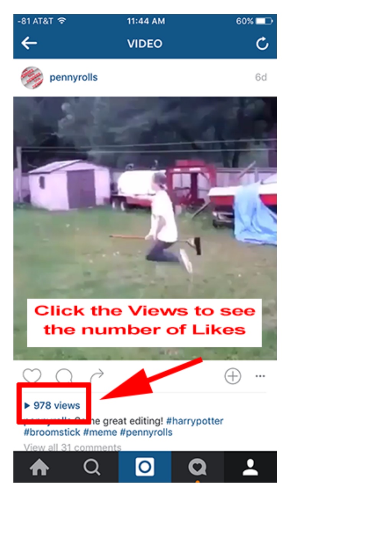
Task: Open the #meme hashtag
Action: [x=100, y=432]
